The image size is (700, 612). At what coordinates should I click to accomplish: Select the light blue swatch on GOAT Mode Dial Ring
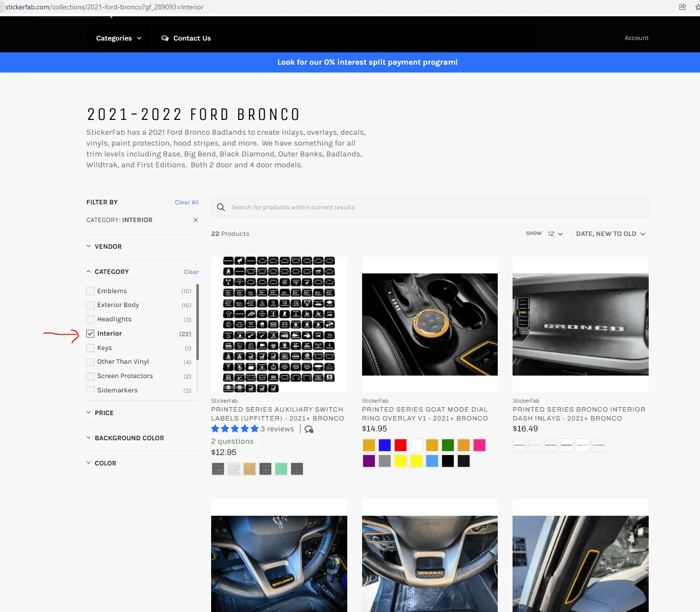click(432, 461)
